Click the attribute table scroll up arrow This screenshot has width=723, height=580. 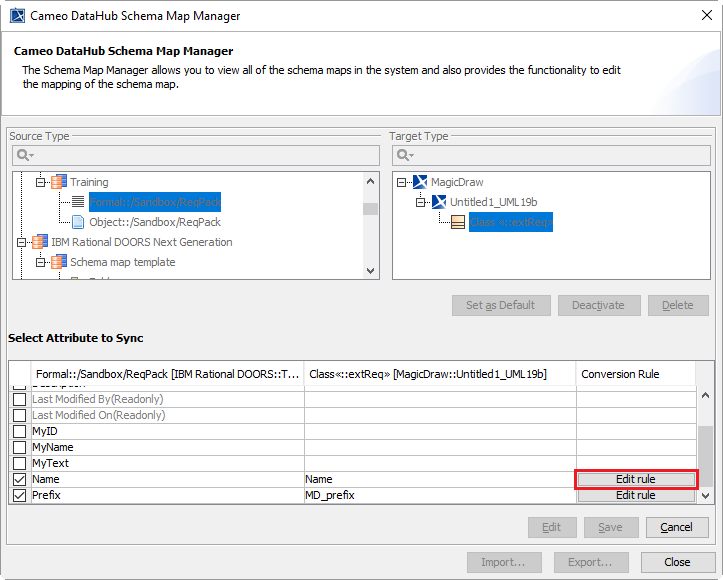pyautogui.click(x=705, y=396)
